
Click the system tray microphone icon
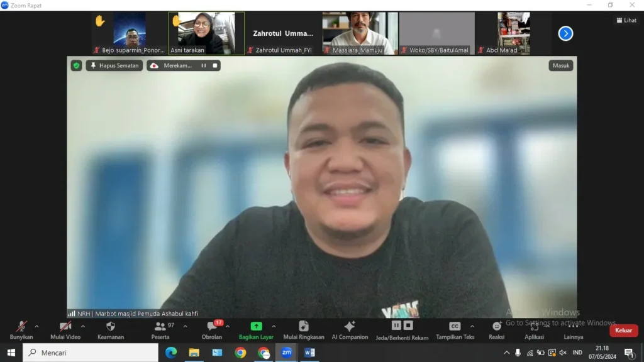[x=518, y=353]
